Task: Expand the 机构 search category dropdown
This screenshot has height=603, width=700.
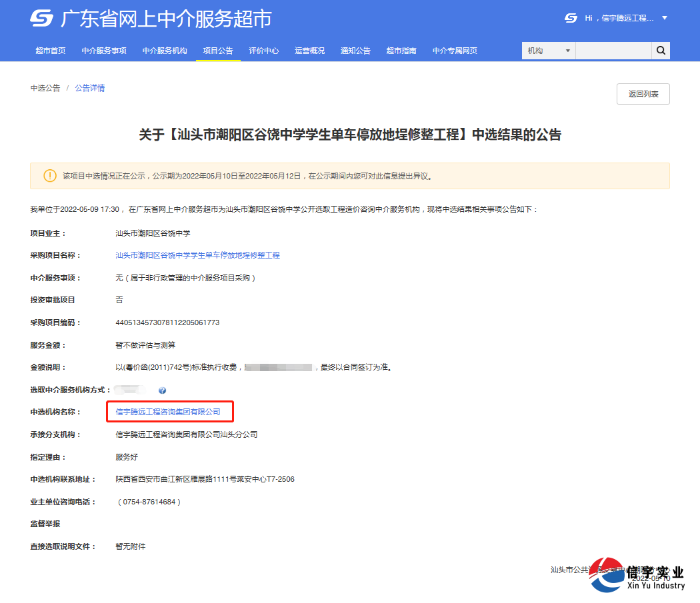Action: (547, 50)
